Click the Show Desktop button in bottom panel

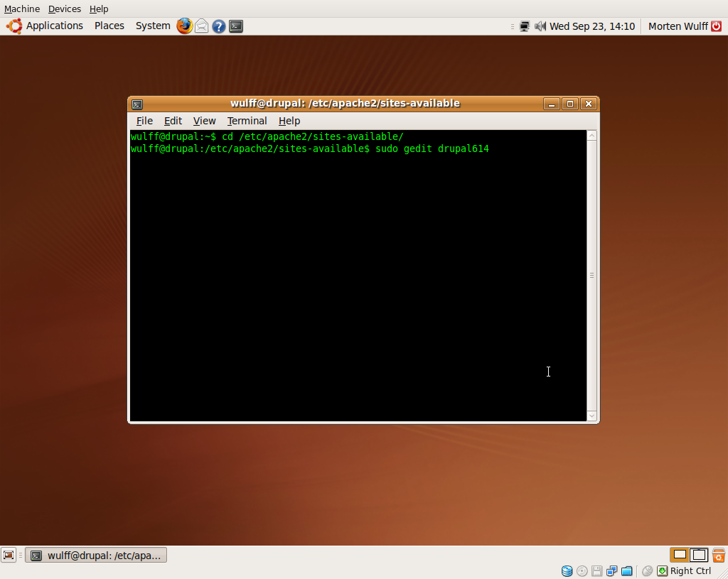9,555
